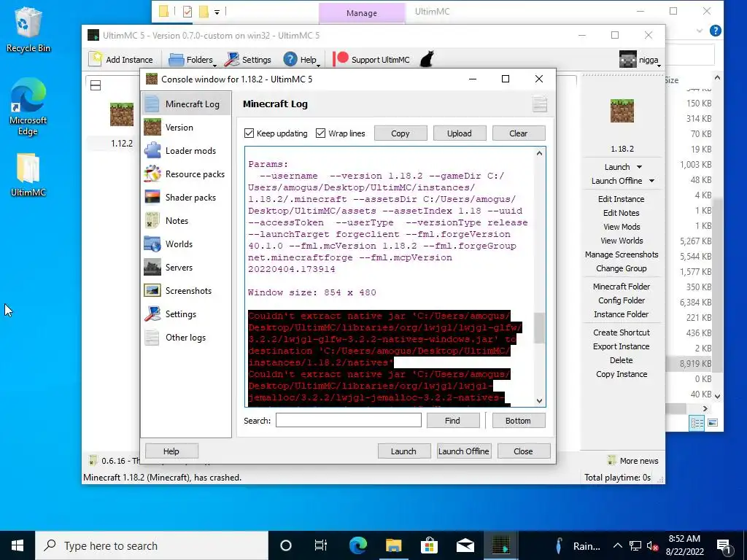Open Microsoft Edge from taskbar
The height and width of the screenshot is (560, 747).
tap(358, 545)
